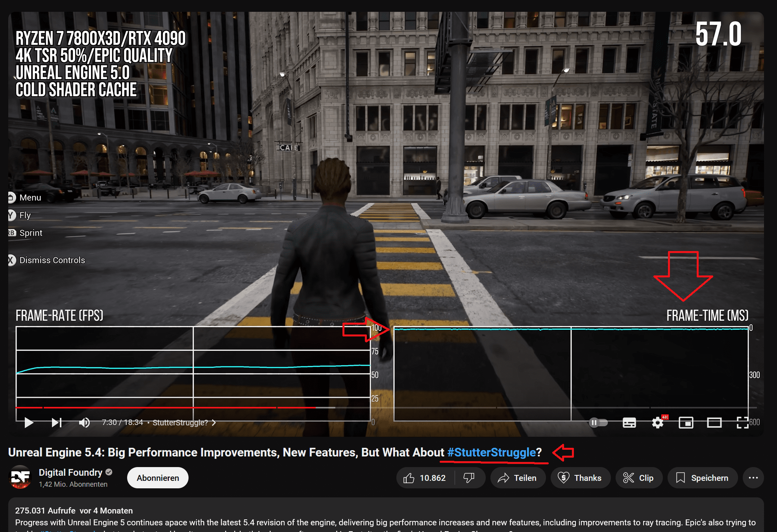This screenshot has height=532, width=777.
Task: Toggle the autoplay switch
Action: (598, 423)
